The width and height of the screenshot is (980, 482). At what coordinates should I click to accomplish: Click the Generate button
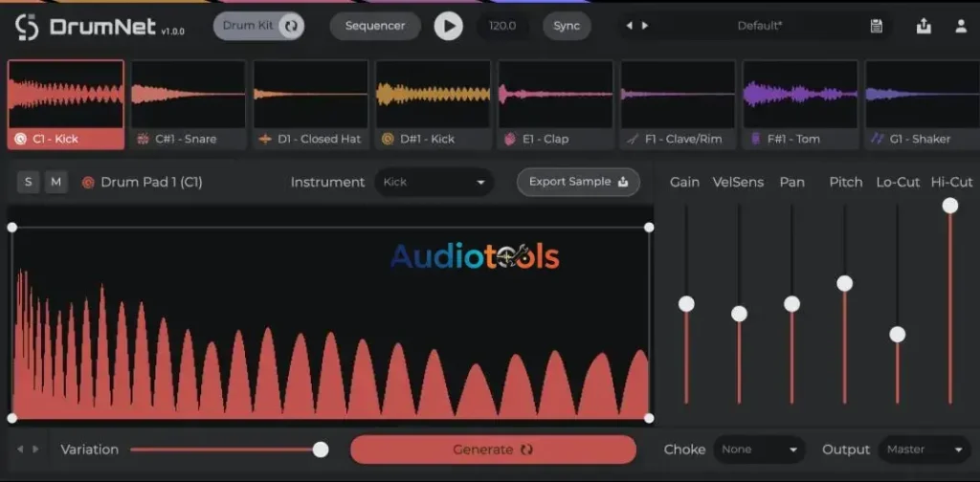coord(493,449)
